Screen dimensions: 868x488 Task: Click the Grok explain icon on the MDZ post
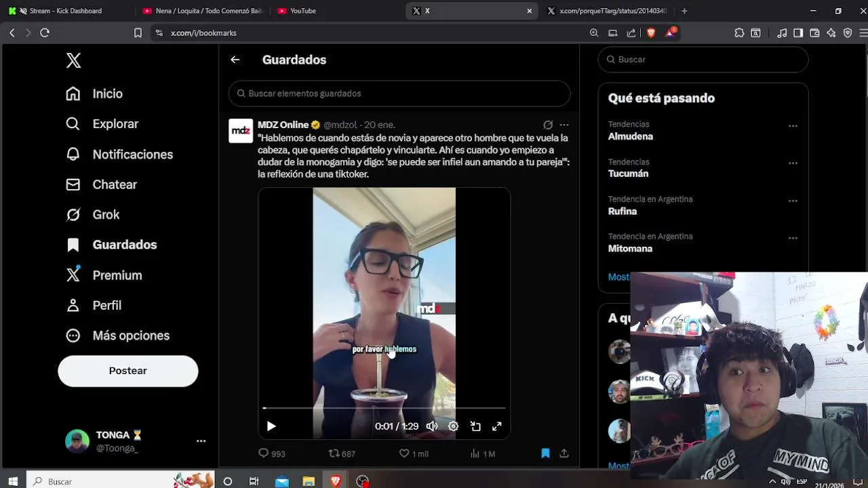pos(548,125)
